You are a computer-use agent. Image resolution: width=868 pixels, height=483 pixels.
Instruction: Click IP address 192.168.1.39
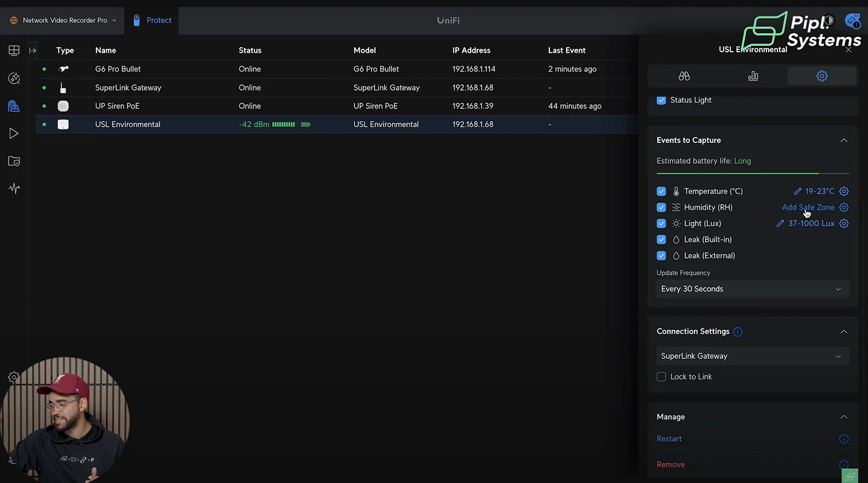pos(472,106)
